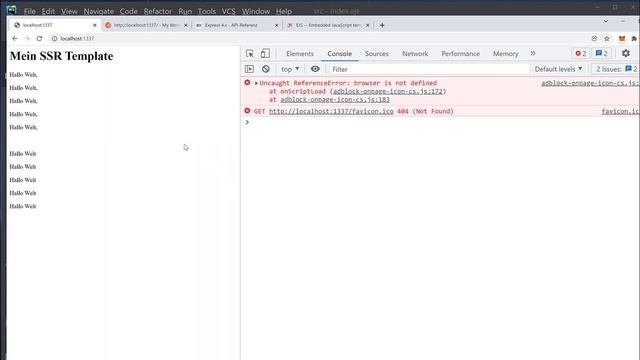
Task: Close the EJS browser tab
Action: pos(368,25)
